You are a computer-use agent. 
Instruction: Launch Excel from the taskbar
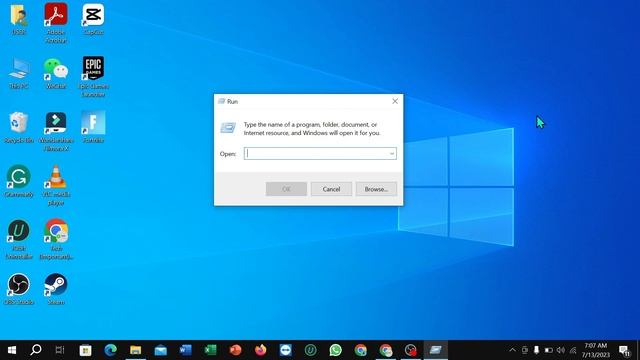211,350
